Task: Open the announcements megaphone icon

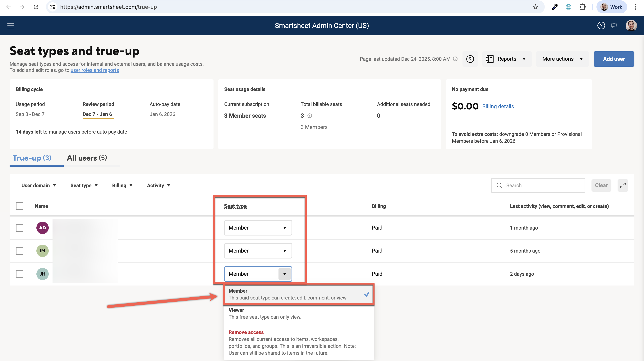Action: pyautogui.click(x=614, y=25)
